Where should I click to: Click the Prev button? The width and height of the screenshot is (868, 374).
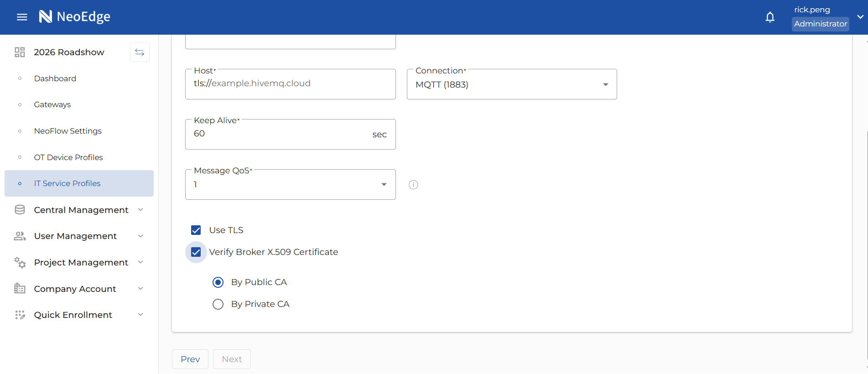[x=190, y=359]
